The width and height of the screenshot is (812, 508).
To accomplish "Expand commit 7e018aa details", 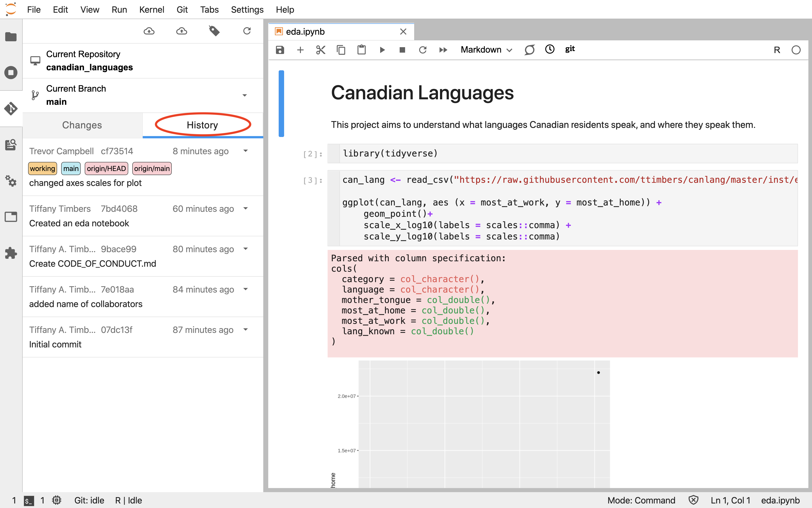I will [x=246, y=289].
